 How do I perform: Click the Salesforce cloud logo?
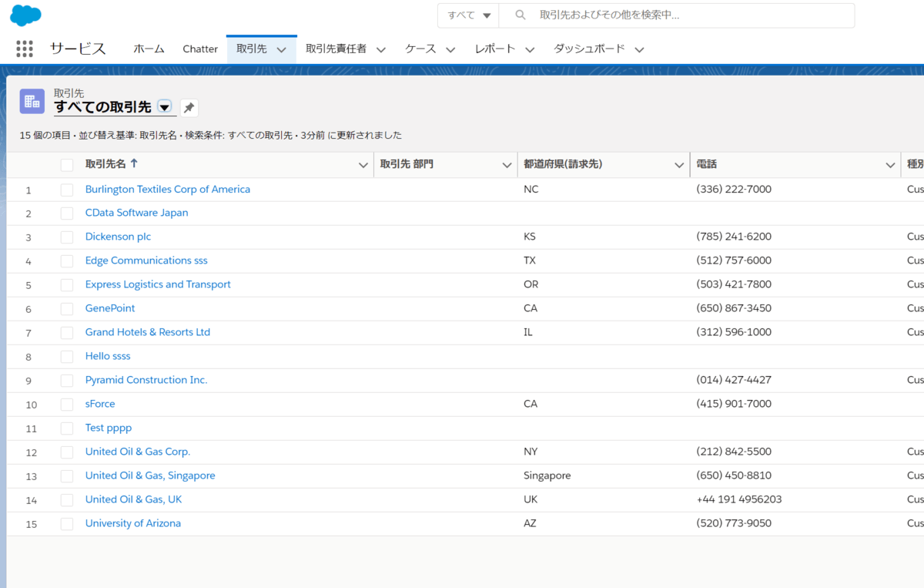click(25, 15)
